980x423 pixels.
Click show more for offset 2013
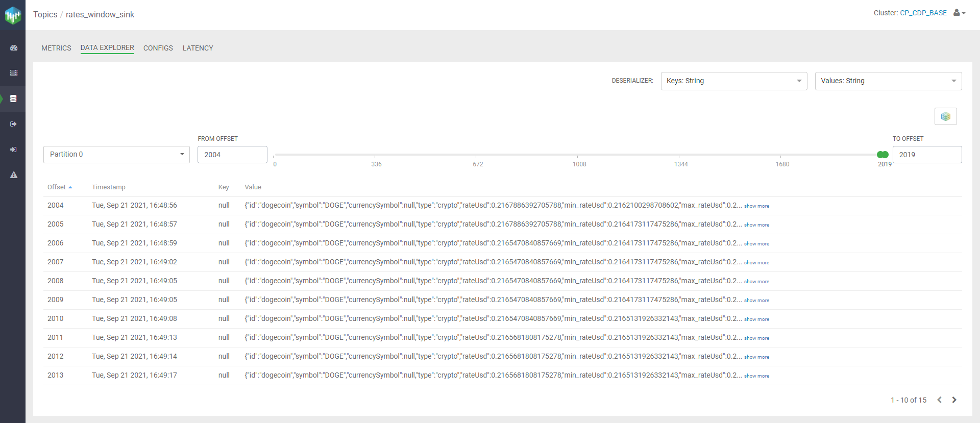(756, 376)
